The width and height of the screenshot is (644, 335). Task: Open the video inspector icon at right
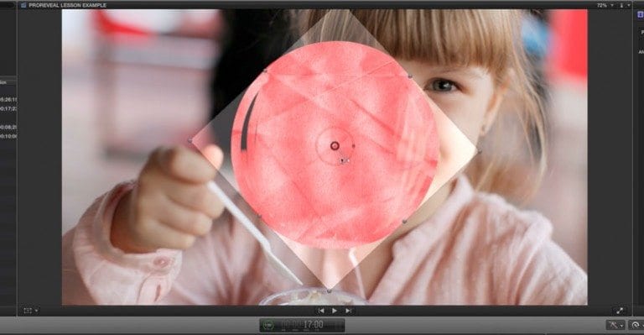640,14
